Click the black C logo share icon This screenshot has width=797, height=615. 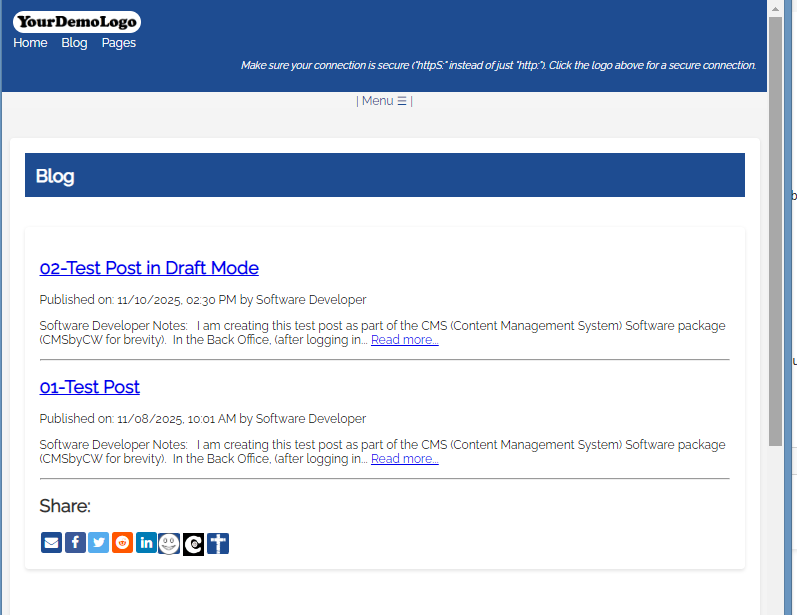[x=193, y=543]
